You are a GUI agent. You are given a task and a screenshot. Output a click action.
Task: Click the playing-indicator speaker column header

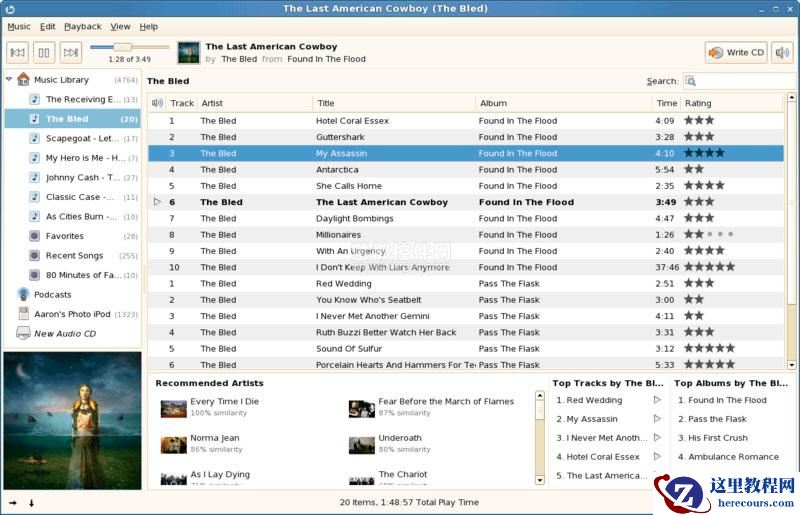[x=157, y=103]
